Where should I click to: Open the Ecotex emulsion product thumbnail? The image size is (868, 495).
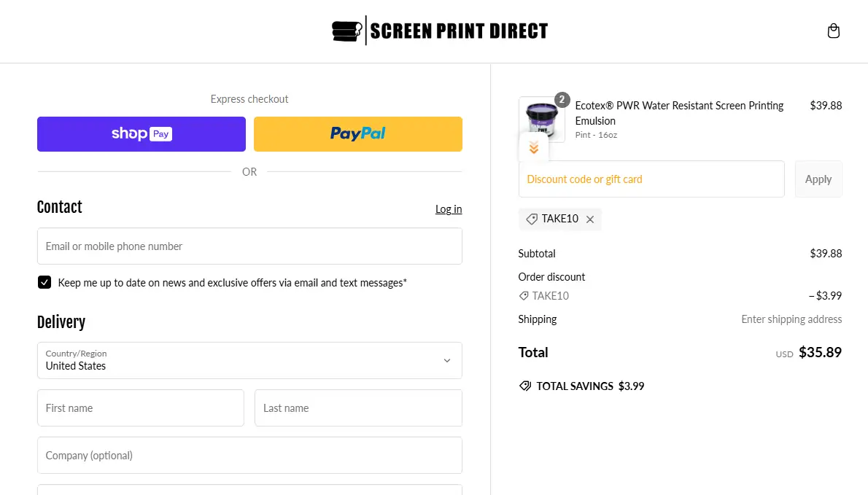click(541, 117)
